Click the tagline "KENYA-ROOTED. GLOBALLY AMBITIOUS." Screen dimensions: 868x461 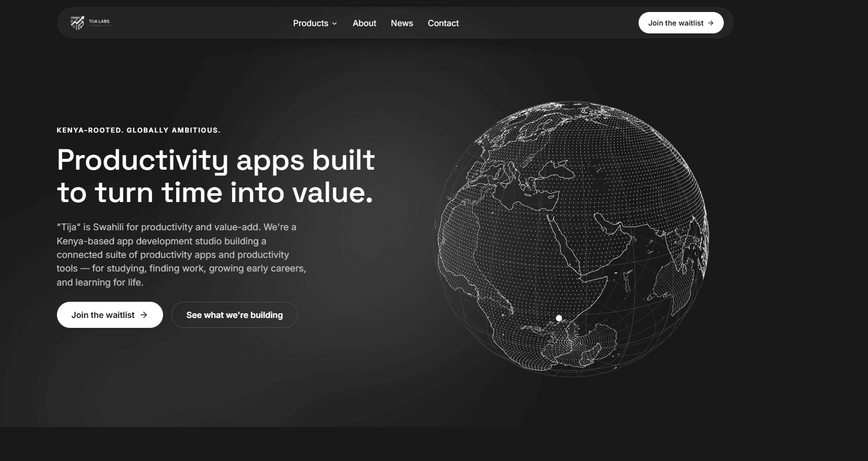click(x=138, y=130)
